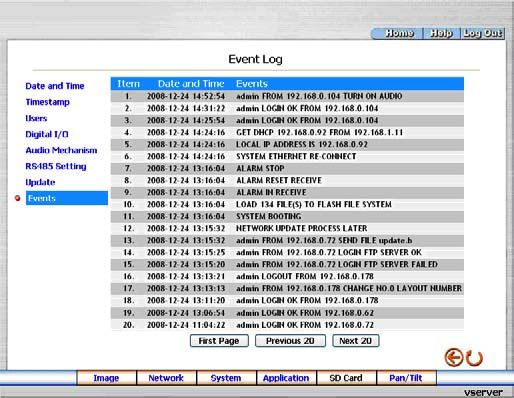The height and width of the screenshot is (398, 514).
Task: Select the ALARM STOP event row
Action: point(287,168)
